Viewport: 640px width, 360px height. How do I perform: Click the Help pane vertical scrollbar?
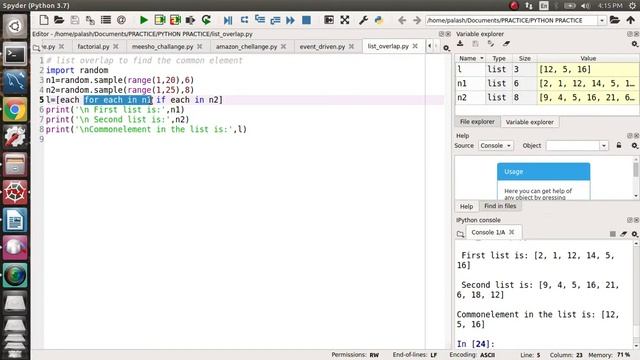point(636,178)
